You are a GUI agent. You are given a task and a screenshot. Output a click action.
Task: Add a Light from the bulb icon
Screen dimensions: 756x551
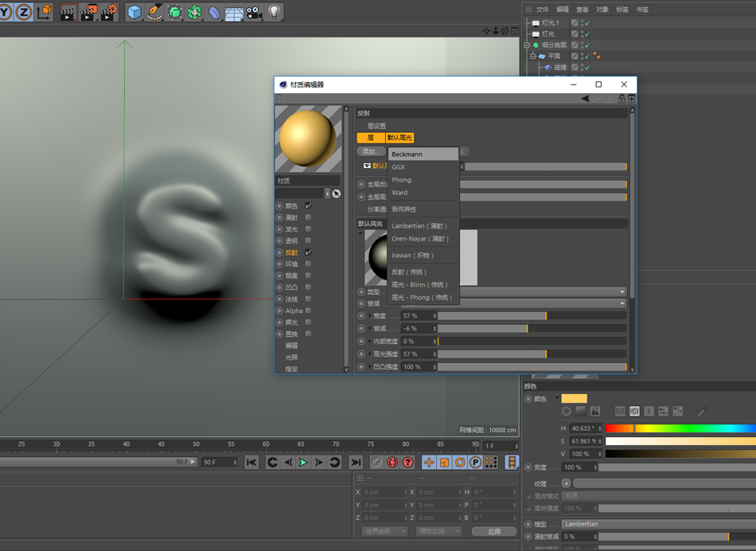[x=274, y=12]
